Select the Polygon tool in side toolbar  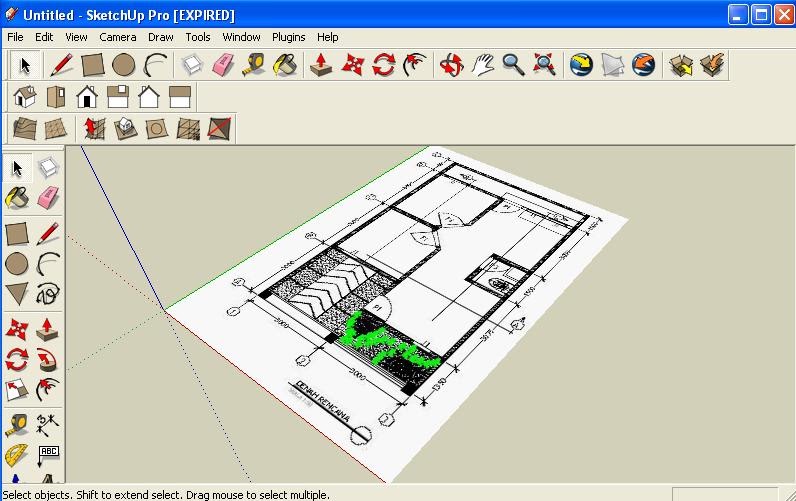pos(17,294)
